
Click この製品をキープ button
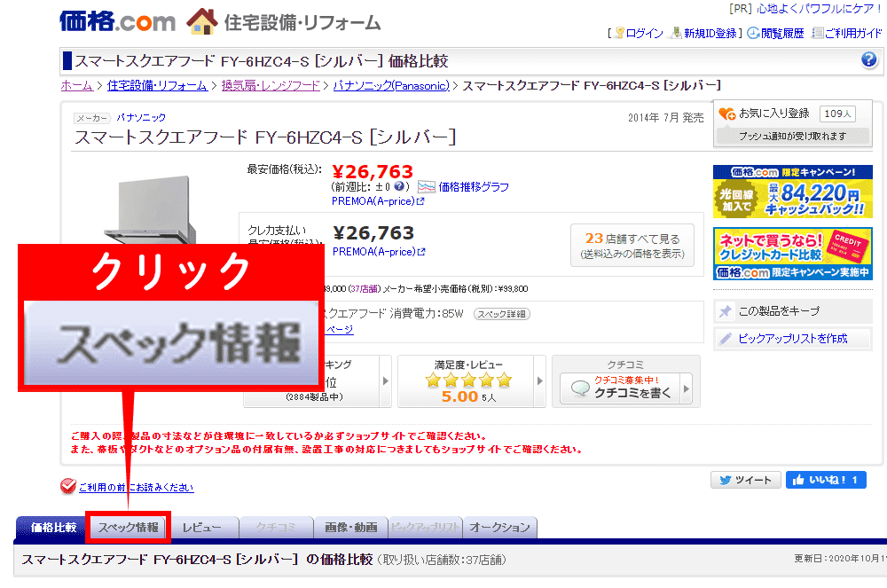click(792, 311)
